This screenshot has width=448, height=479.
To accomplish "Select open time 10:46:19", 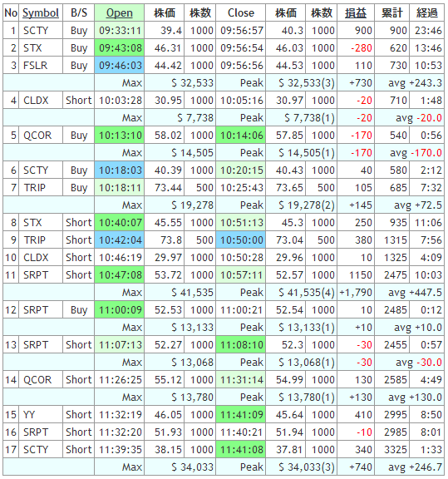I will [120, 258].
